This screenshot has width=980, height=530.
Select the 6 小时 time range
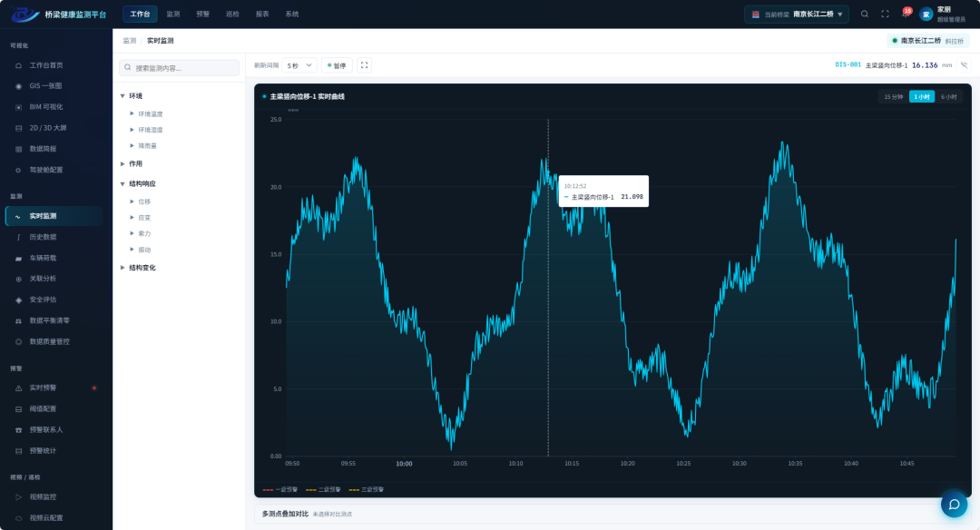[x=948, y=97]
